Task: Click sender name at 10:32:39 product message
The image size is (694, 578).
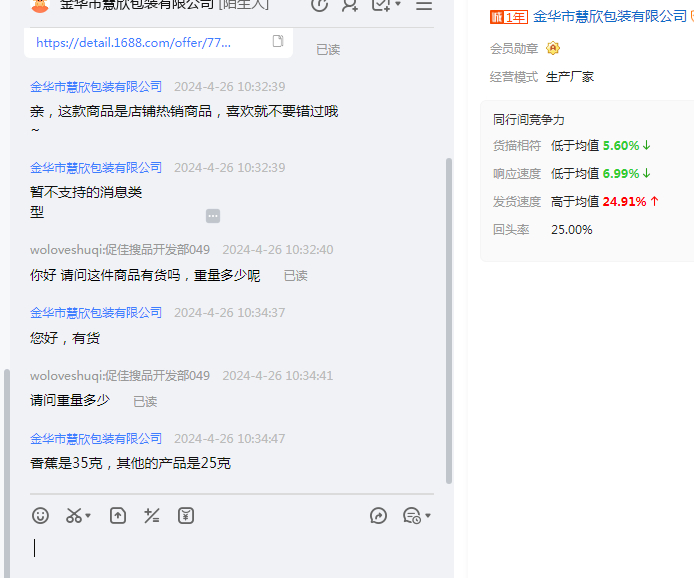Action: (96, 87)
